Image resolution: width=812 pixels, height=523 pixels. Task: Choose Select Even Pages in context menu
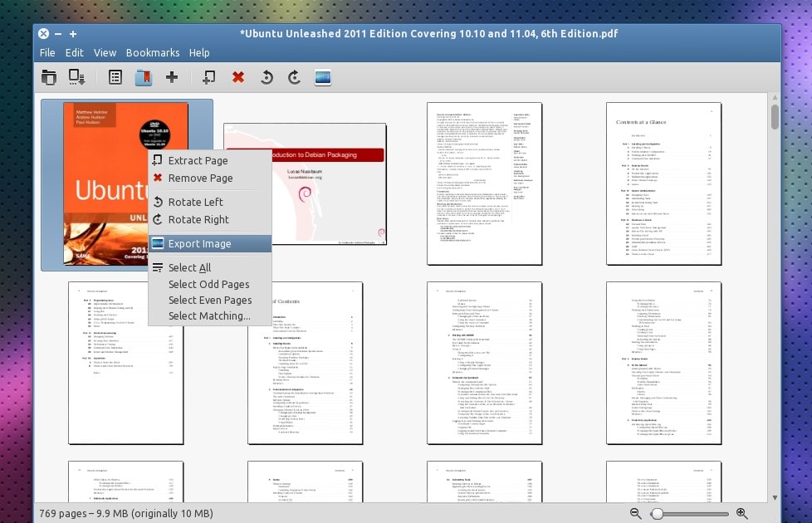210,301
